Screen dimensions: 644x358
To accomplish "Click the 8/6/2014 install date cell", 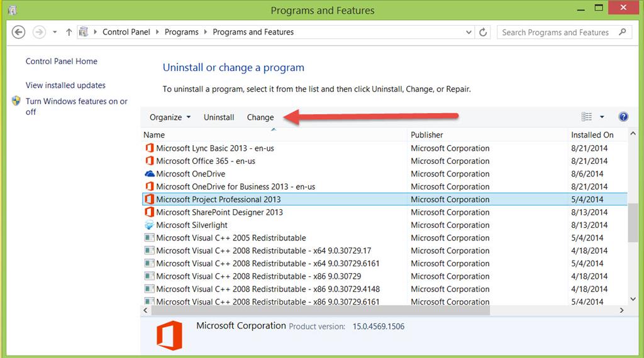I will pos(587,174).
